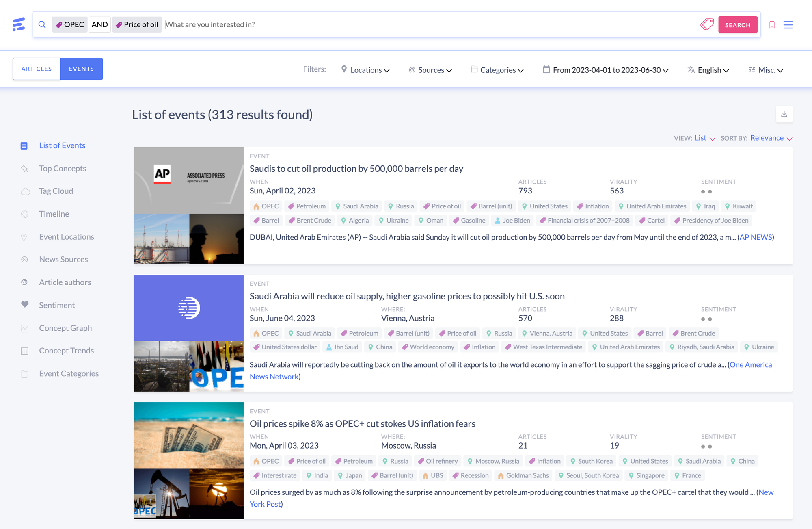Change the View: List dropdown

tap(705, 138)
